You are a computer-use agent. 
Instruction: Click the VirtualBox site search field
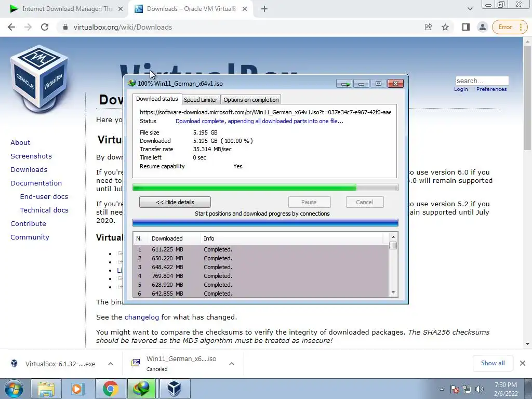pos(482,81)
